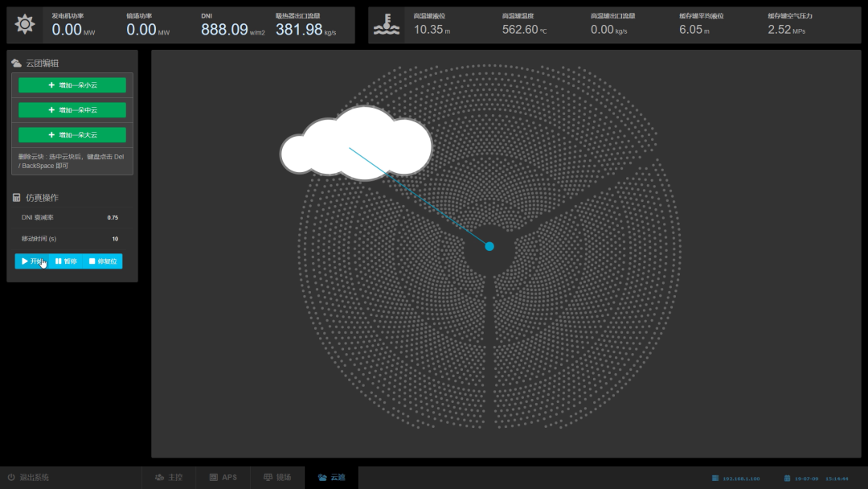
Task: Click the sun icon in the top bar
Action: click(25, 25)
